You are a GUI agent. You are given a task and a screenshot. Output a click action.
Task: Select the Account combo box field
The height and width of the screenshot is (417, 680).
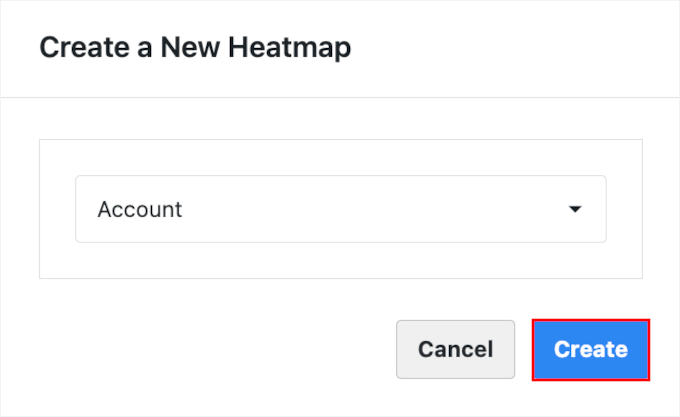coord(340,209)
